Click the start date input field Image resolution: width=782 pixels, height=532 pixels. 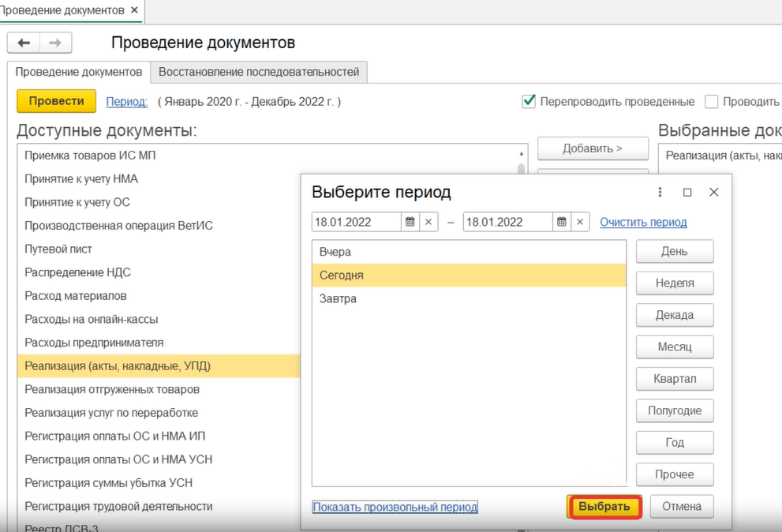[x=357, y=223]
